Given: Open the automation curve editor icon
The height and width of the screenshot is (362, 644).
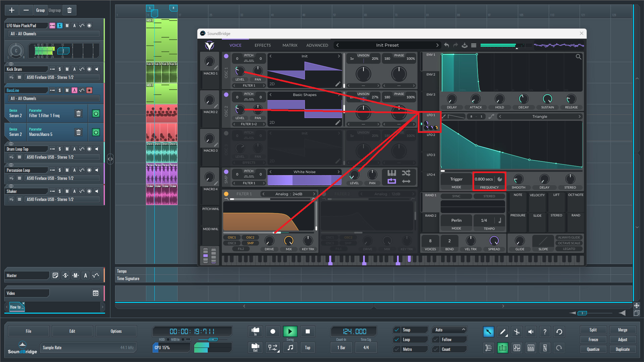Looking at the screenshot, I should point(517,348).
